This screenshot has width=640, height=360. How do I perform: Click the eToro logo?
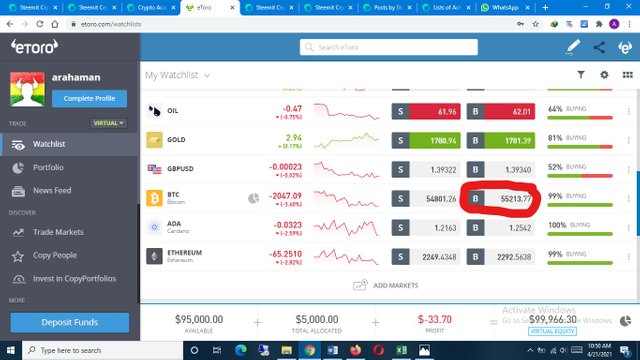click(x=34, y=47)
